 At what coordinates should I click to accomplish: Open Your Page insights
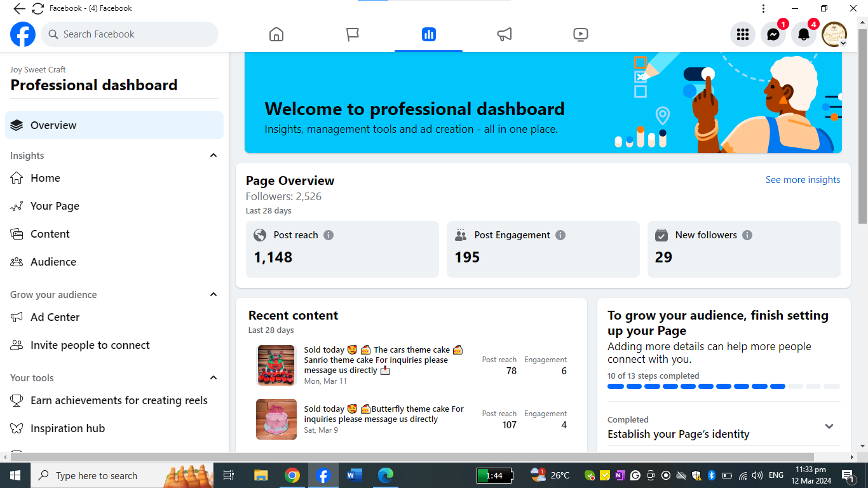114,206
